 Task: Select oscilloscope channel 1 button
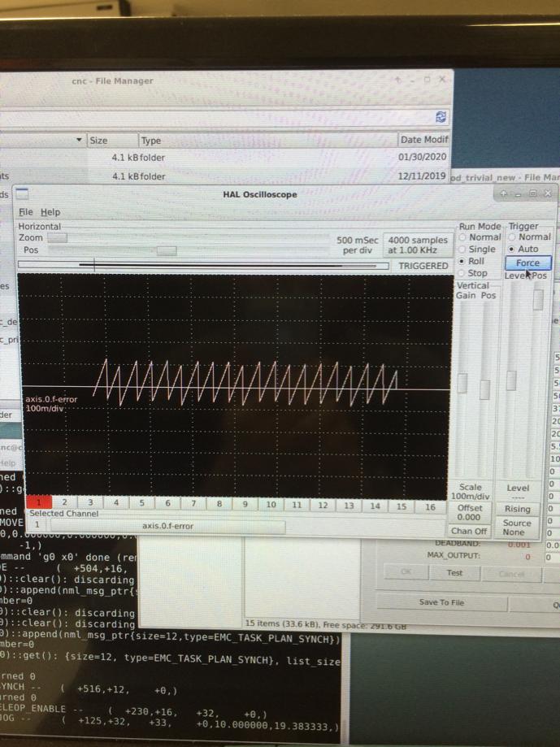pos(38,504)
